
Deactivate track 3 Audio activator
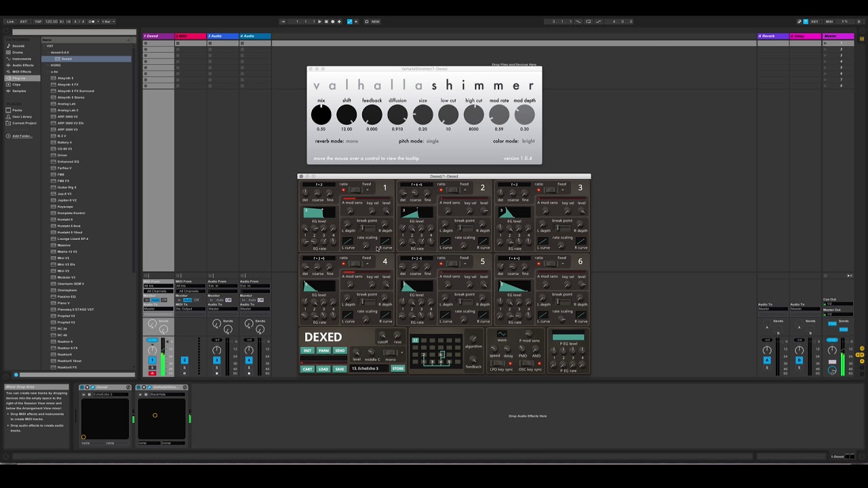(x=216, y=361)
